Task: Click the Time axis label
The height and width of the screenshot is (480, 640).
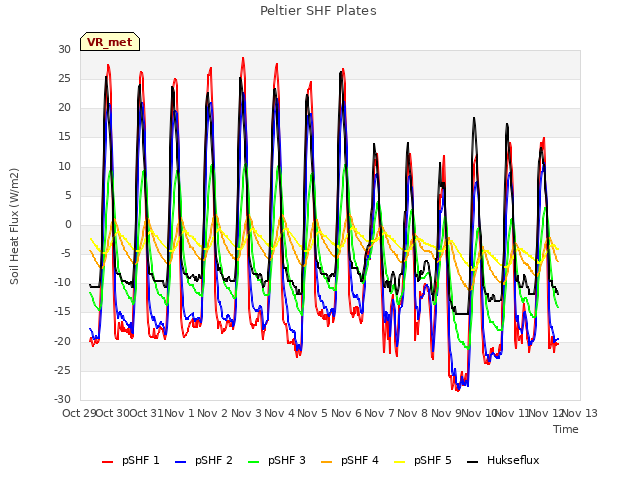Action: 566,429
